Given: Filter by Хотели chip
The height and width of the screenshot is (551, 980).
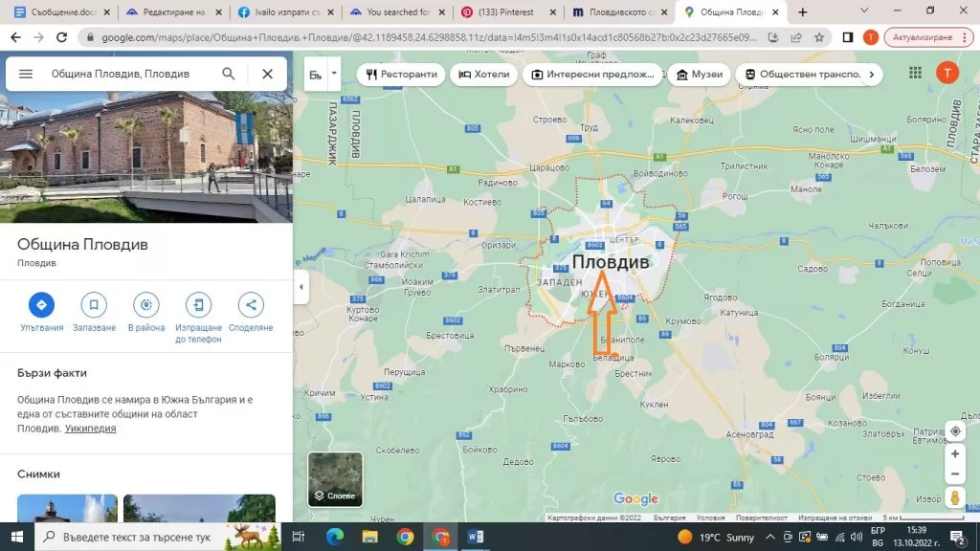Looking at the screenshot, I should click(483, 75).
